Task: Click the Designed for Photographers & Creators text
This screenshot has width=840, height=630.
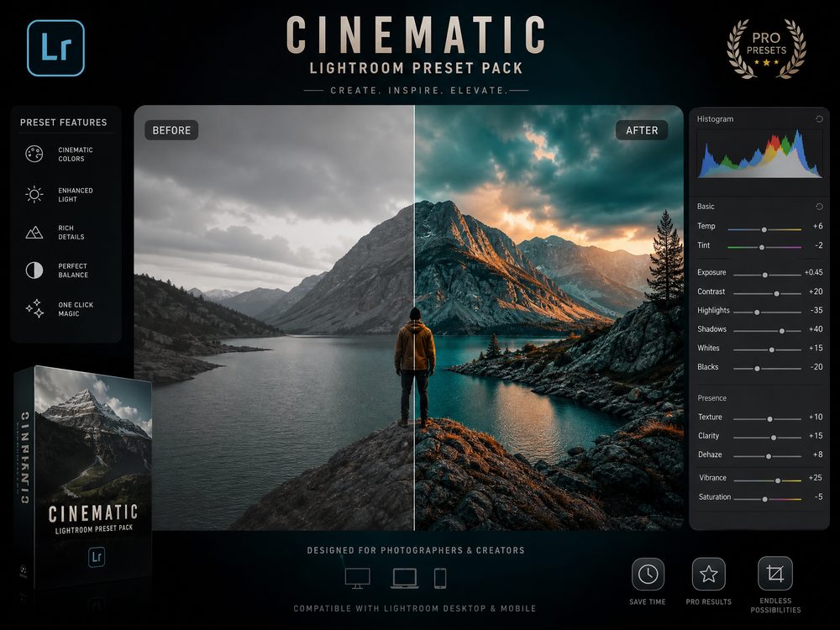Action: (x=416, y=550)
